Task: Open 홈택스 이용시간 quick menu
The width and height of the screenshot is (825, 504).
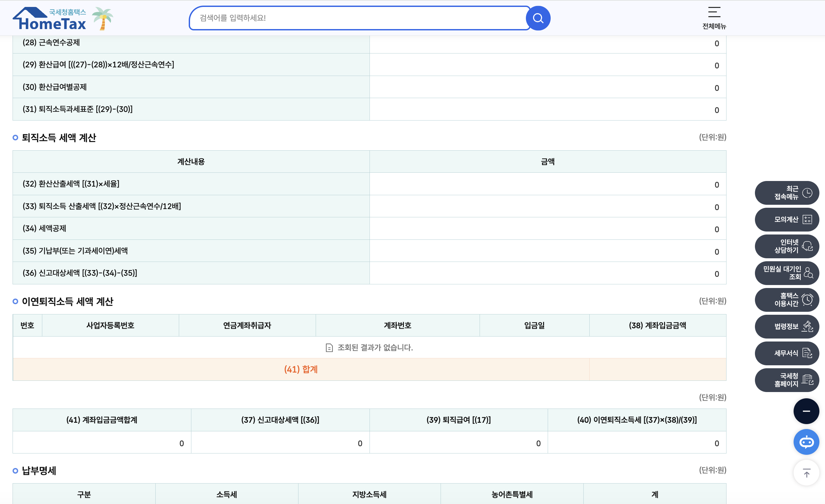Action: point(787,300)
